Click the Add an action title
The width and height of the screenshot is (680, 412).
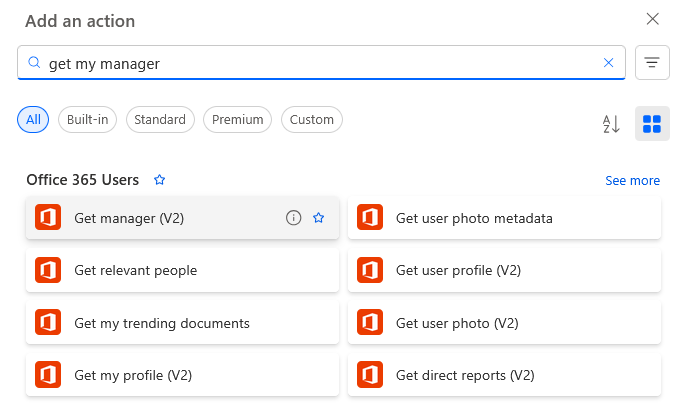coord(80,21)
